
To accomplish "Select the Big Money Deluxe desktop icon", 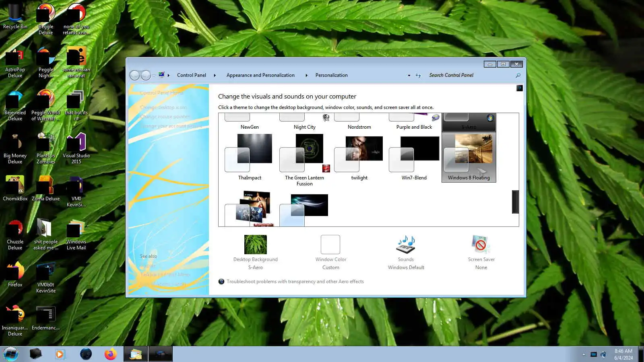I will point(15,148).
